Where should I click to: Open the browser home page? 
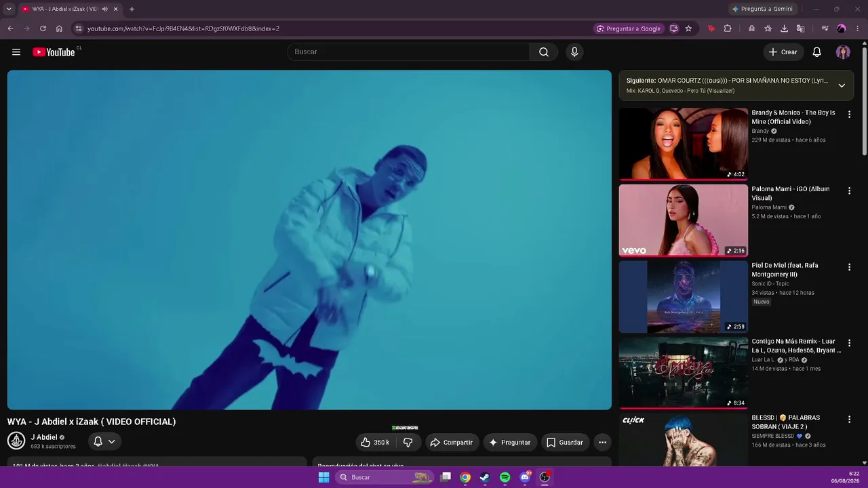click(x=59, y=28)
